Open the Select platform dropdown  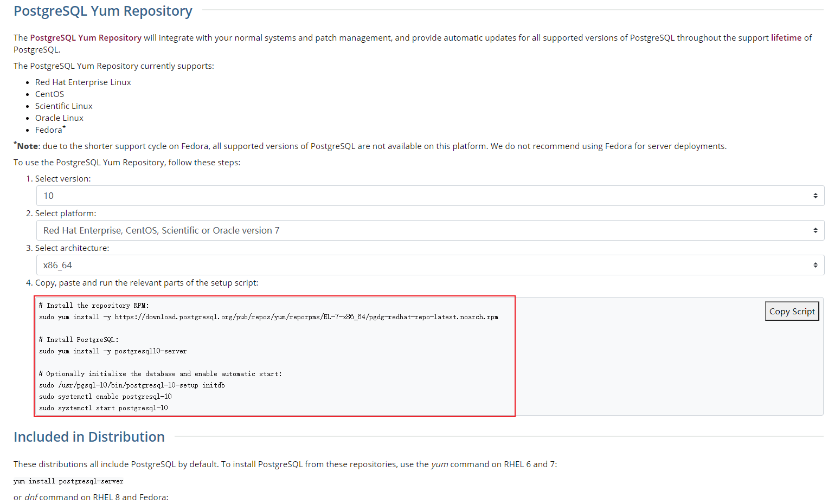click(x=430, y=230)
